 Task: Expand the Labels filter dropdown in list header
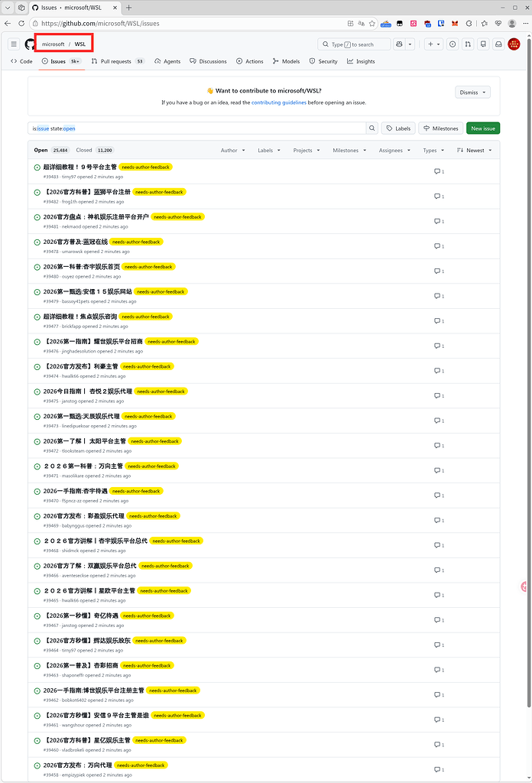tap(269, 151)
